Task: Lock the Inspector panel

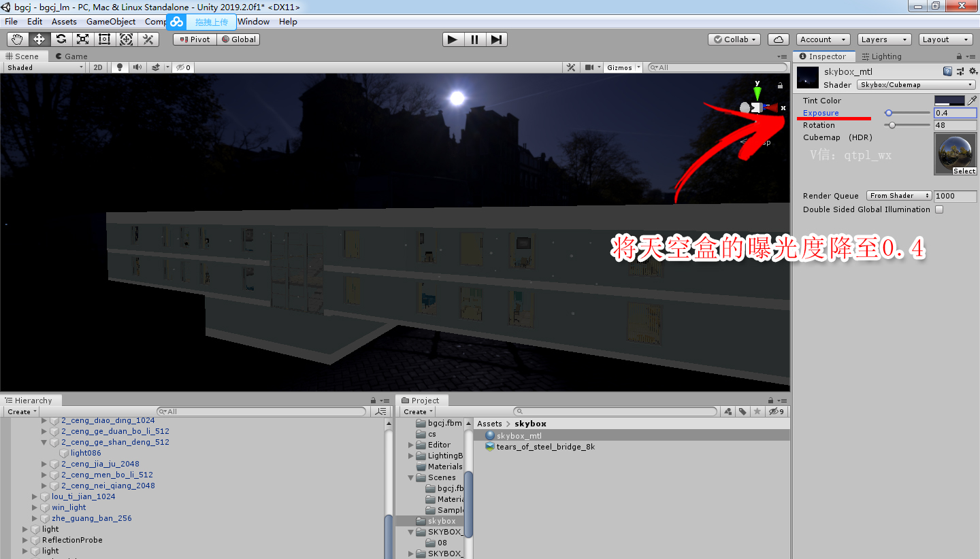Action: (x=960, y=56)
